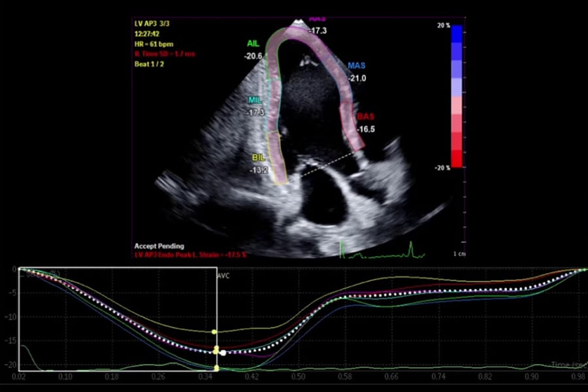Click the BIL segment label
588x392 pixels.
[x=259, y=157]
